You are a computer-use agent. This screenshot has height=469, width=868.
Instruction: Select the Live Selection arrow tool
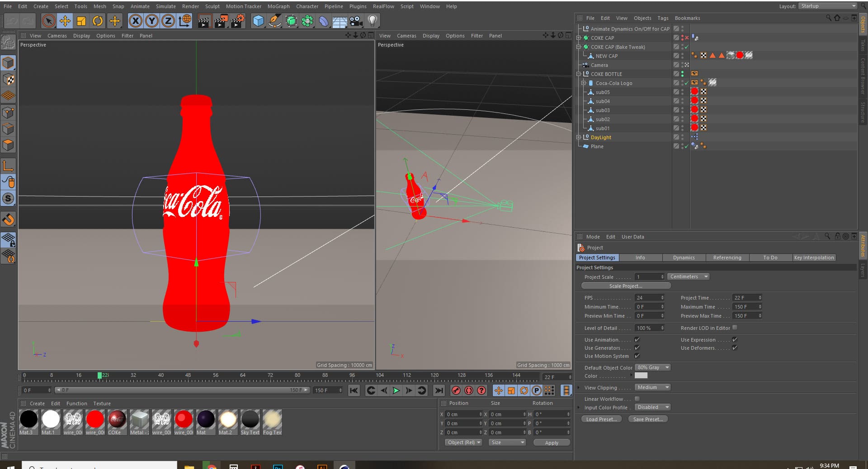tap(49, 21)
